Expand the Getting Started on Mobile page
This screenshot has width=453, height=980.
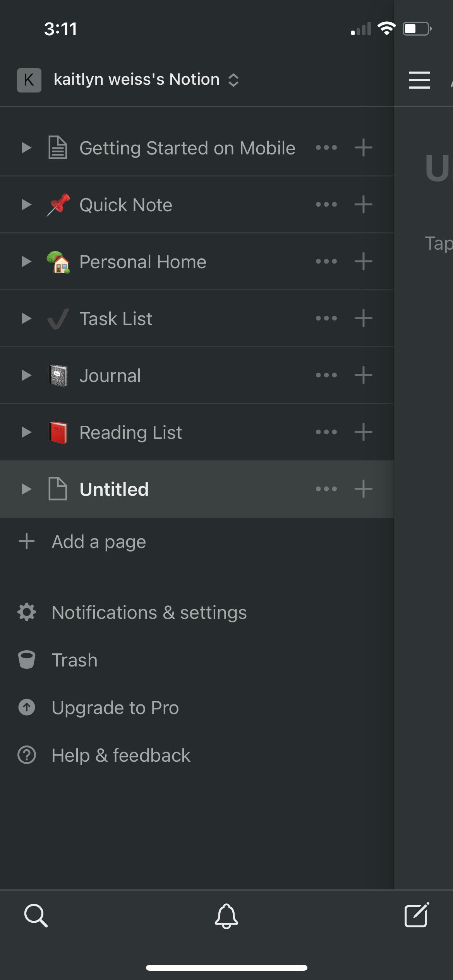pyautogui.click(x=26, y=147)
